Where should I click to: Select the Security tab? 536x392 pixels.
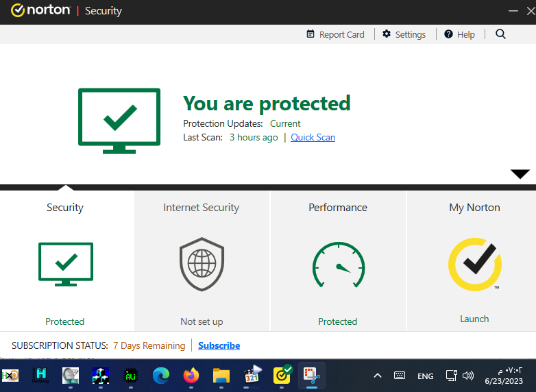click(65, 208)
